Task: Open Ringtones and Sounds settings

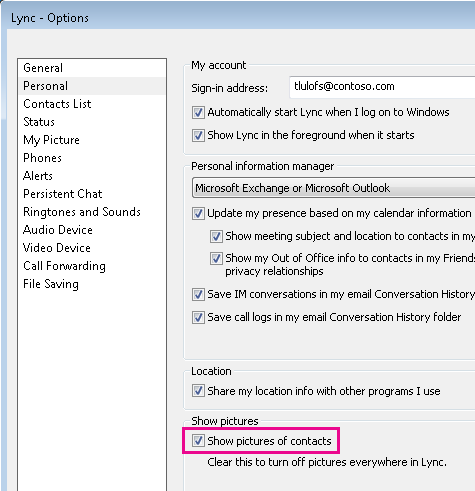Action: 92,212
